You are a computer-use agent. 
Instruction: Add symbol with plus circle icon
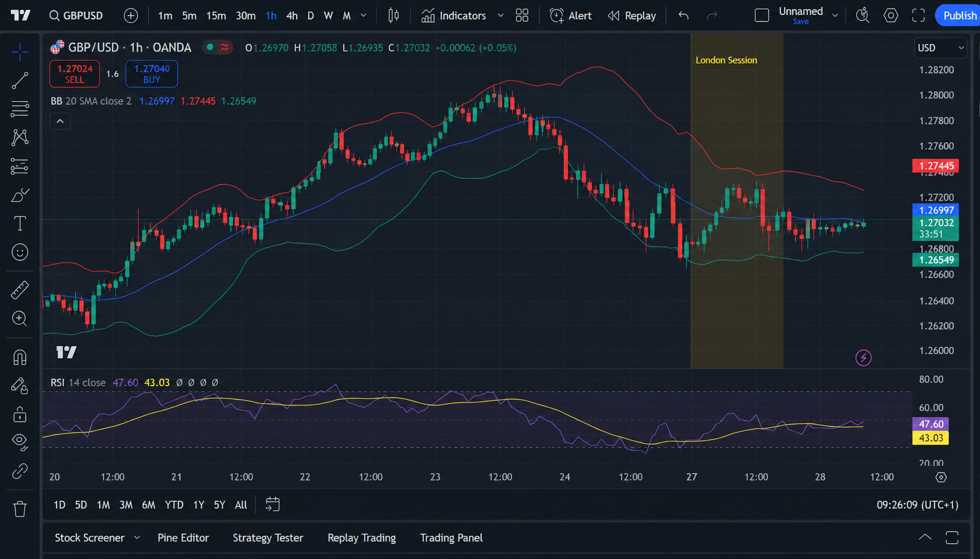coord(130,15)
